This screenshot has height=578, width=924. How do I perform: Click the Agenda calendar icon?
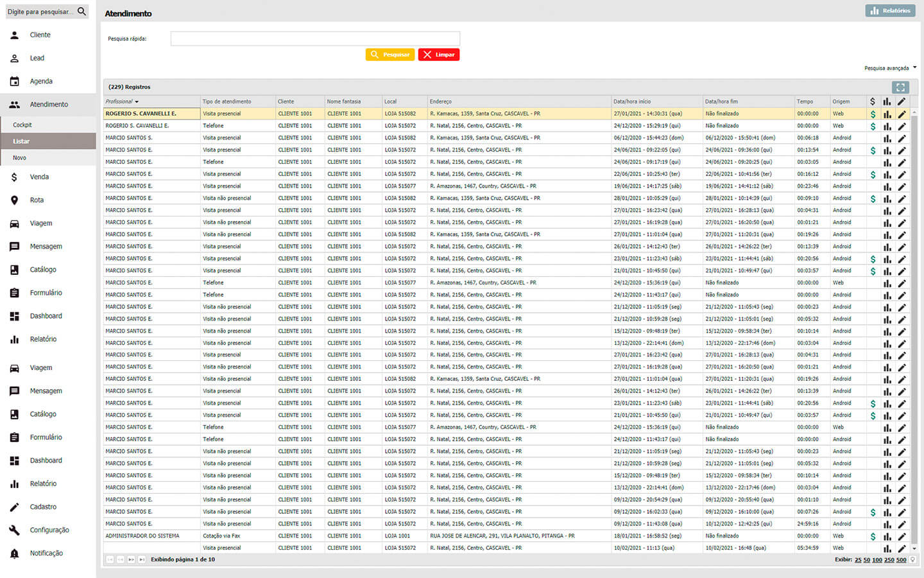[15, 82]
